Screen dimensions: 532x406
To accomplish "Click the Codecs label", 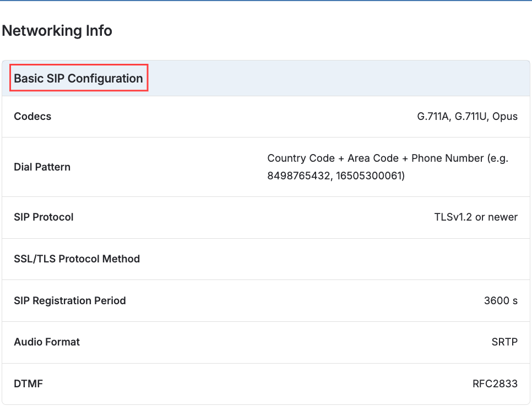I will tap(32, 116).
